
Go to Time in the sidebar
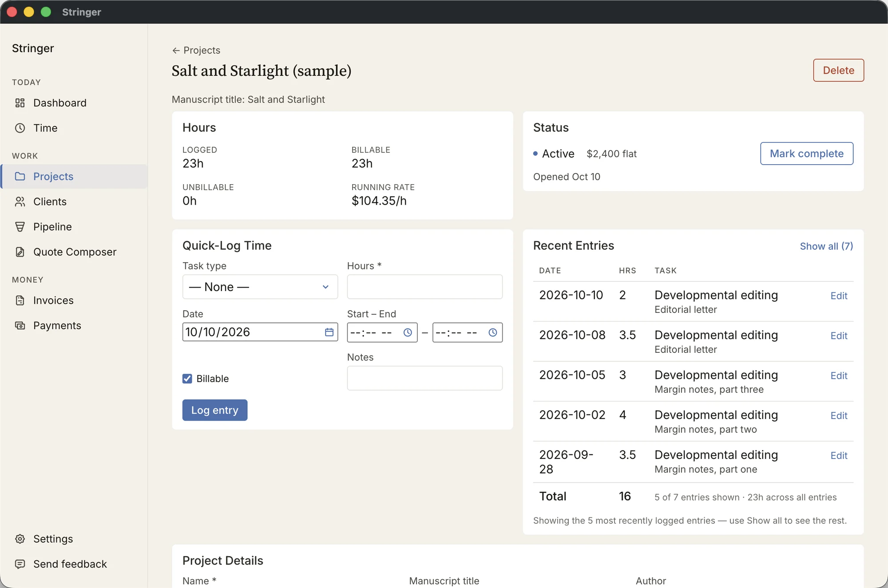point(75,128)
